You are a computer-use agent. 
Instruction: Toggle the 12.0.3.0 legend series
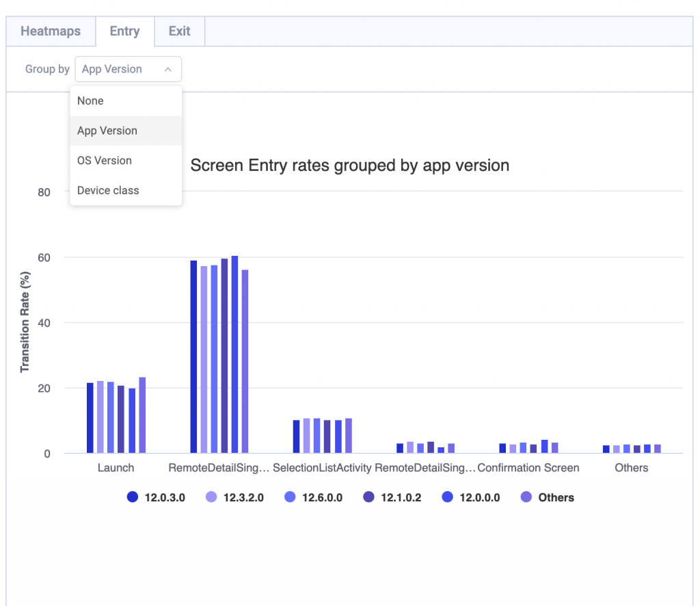pos(156,497)
